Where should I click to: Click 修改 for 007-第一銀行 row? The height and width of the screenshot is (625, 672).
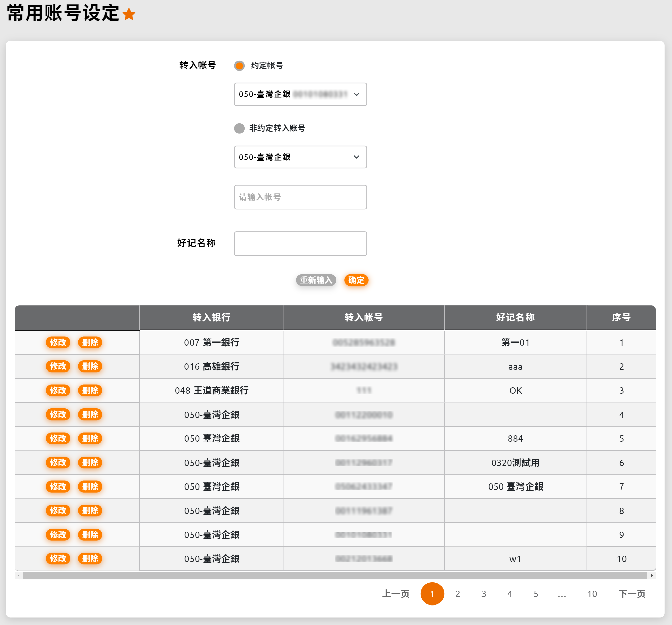tap(58, 342)
